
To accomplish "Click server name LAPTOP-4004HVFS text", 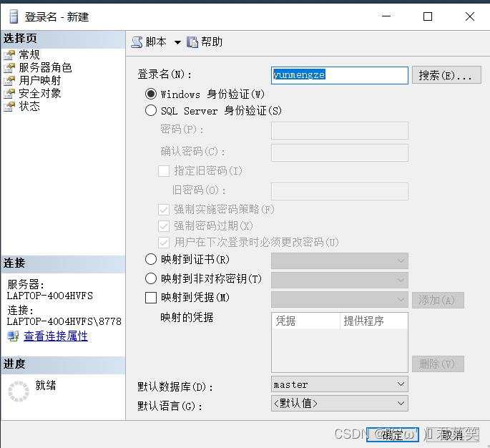I will [50, 296].
